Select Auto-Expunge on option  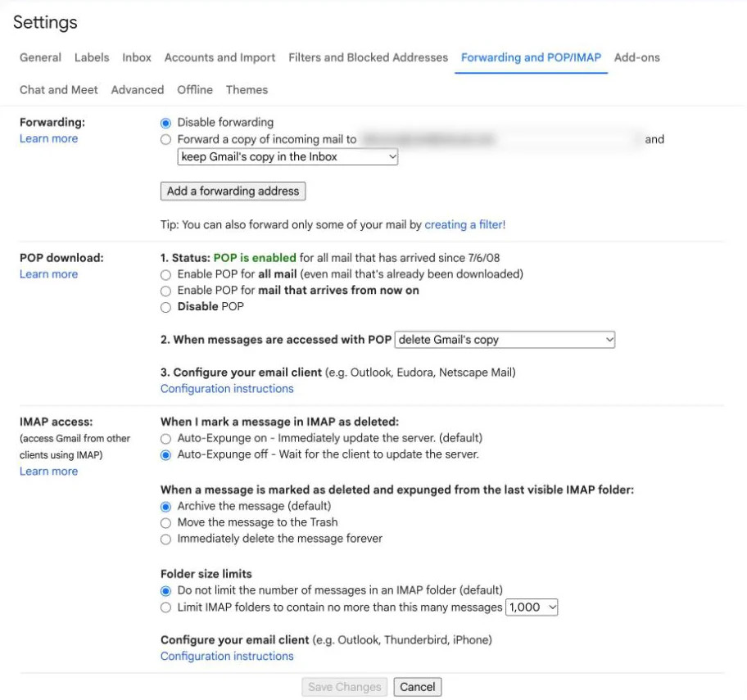(165, 439)
